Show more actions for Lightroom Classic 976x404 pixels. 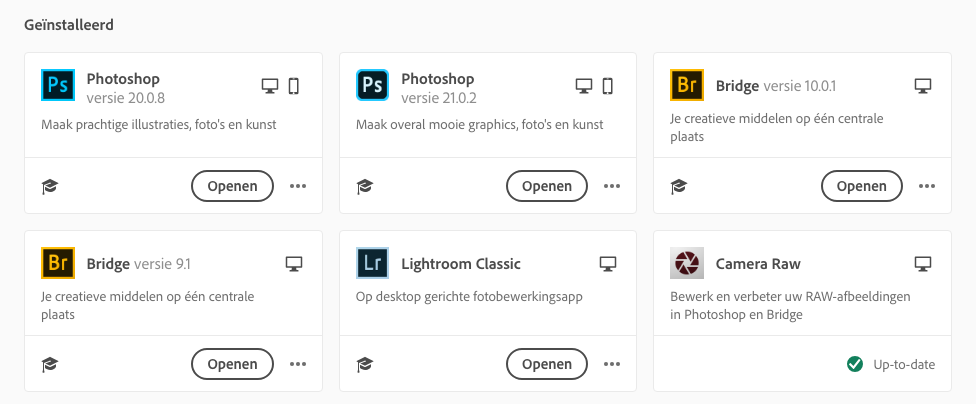coord(612,364)
